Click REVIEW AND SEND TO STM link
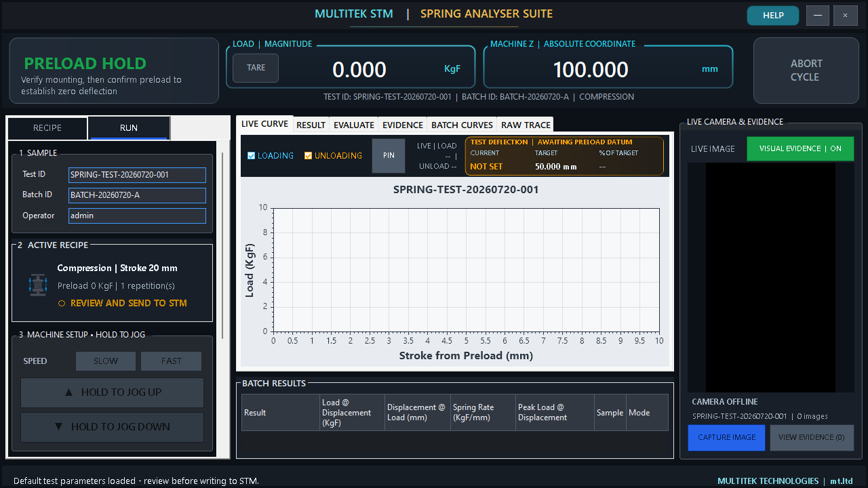Image resolution: width=868 pixels, height=488 pixels. coord(129,304)
